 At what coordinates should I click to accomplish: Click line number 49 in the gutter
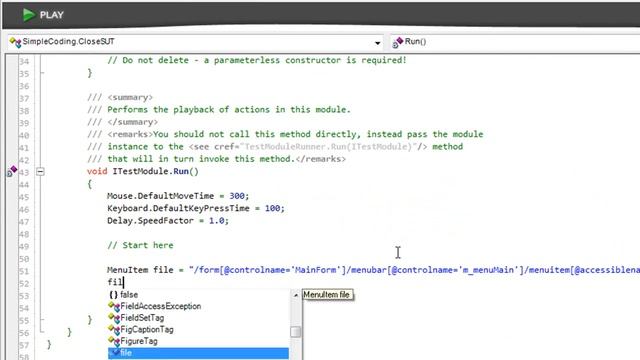(x=24, y=247)
